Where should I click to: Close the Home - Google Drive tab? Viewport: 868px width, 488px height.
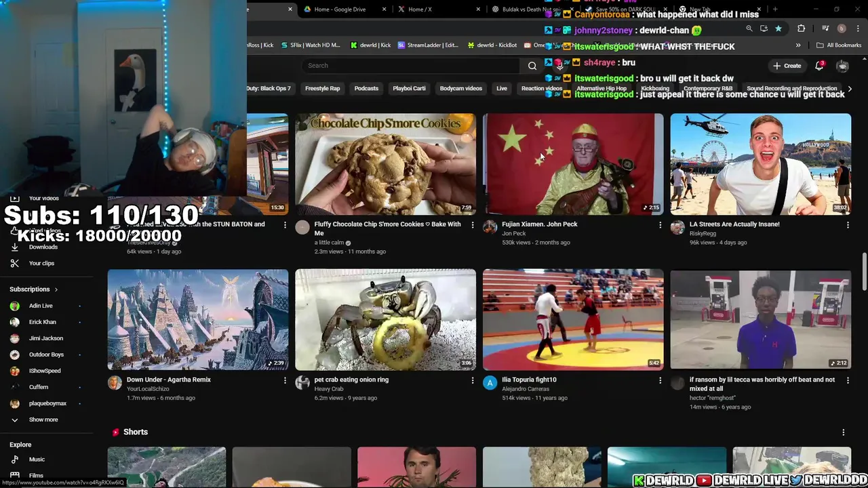coord(384,9)
